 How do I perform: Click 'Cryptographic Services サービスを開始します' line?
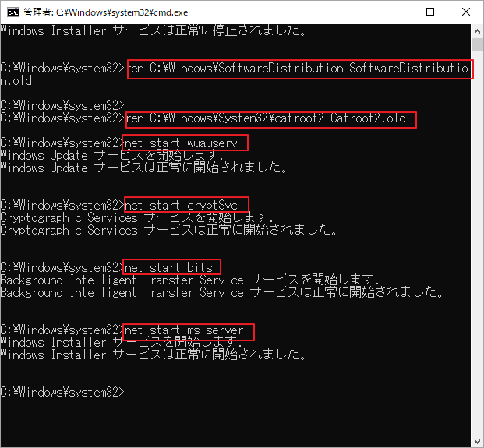136,218
